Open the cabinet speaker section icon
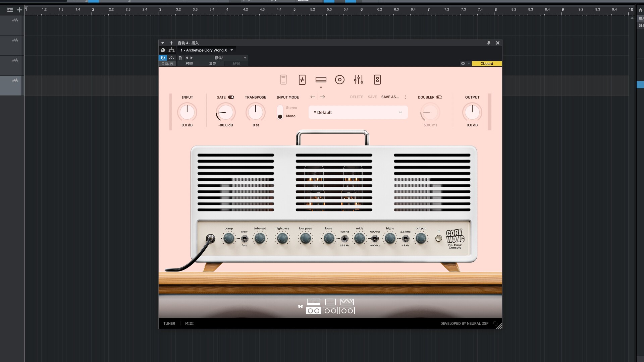The height and width of the screenshot is (362, 644). pyautogui.click(x=339, y=80)
